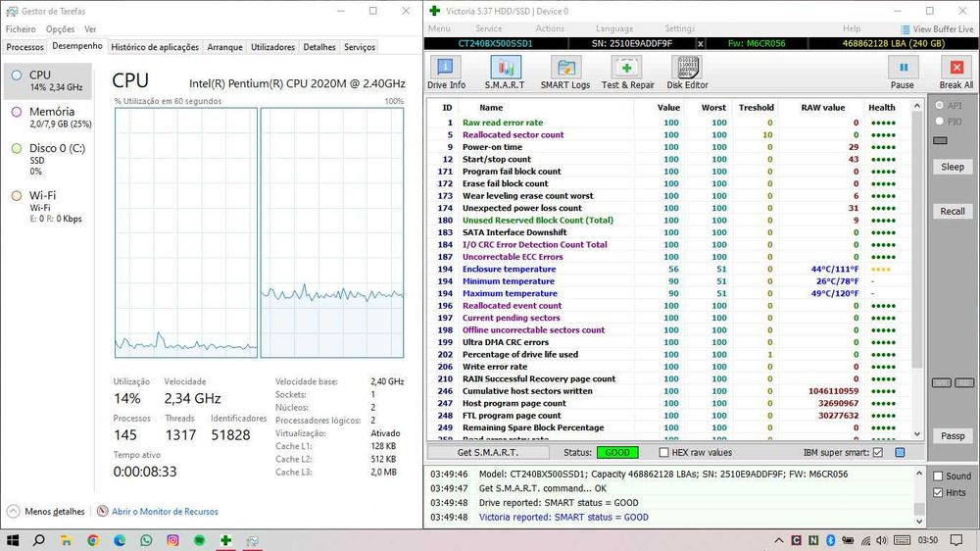The image size is (980, 551).
Task: Switch to Histórico de aplicações tab
Action: click(155, 47)
